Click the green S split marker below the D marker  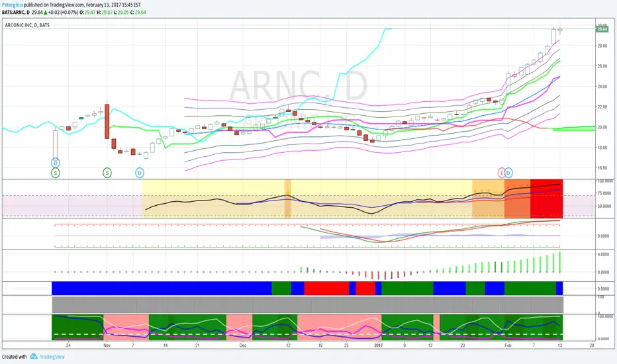tap(56, 172)
